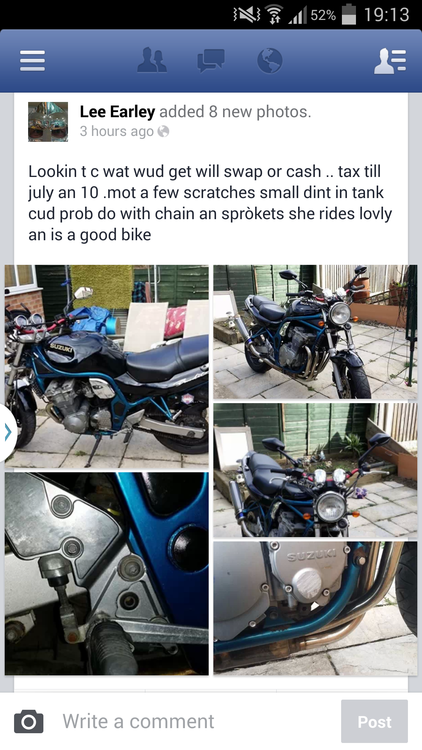Open the hamburger navigation menu
This screenshot has width=422, height=750.
33,61
